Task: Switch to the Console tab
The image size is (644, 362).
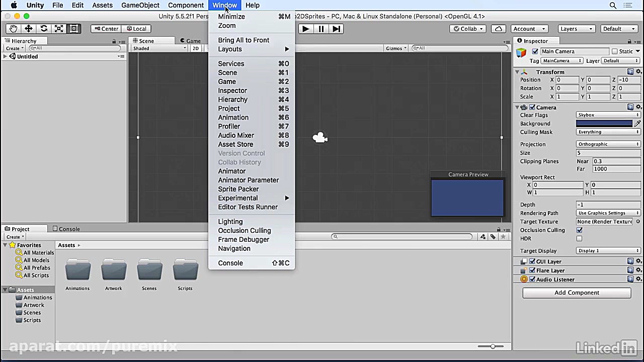Action: point(66,229)
